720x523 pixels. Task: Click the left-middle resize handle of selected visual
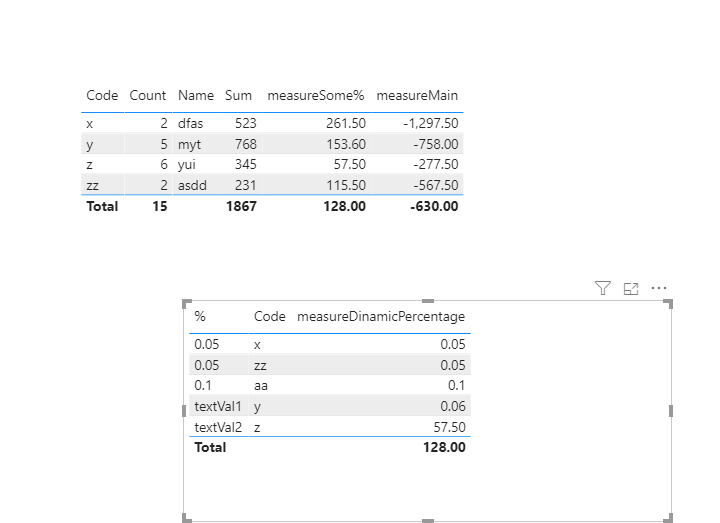click(184, 411)
